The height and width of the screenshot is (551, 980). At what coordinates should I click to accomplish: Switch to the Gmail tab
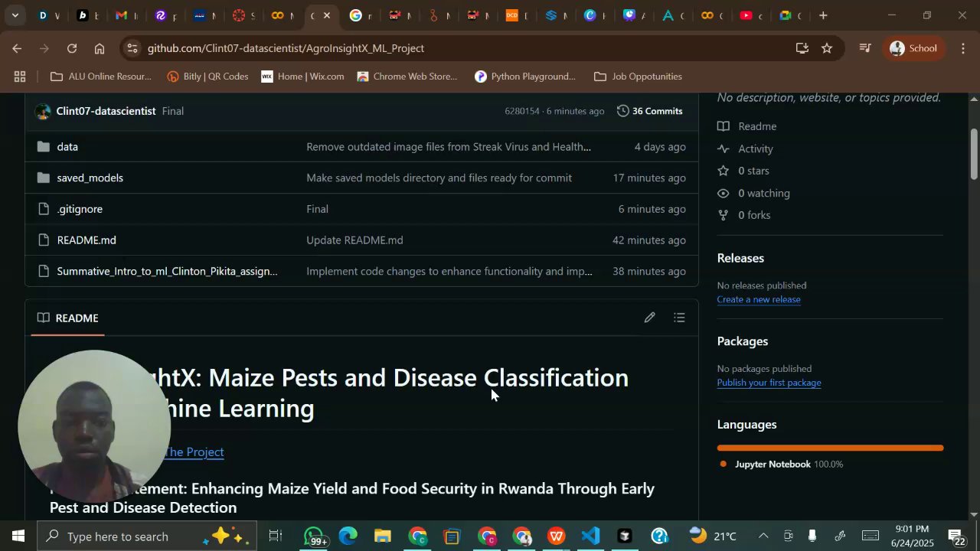[122, 15]
